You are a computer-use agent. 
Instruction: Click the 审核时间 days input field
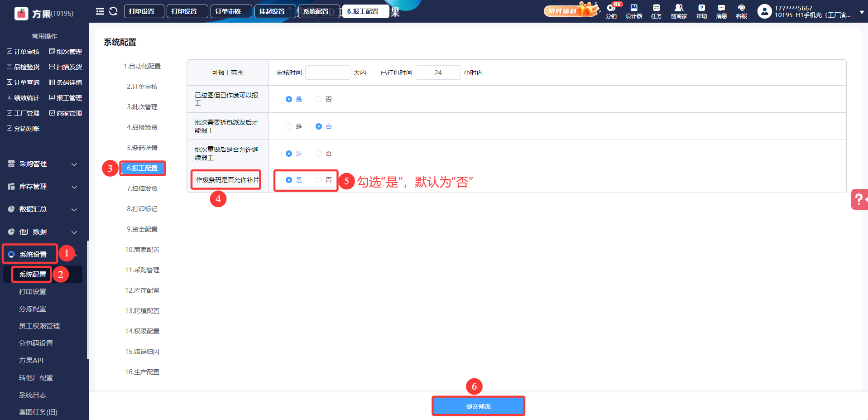(328, 72)
